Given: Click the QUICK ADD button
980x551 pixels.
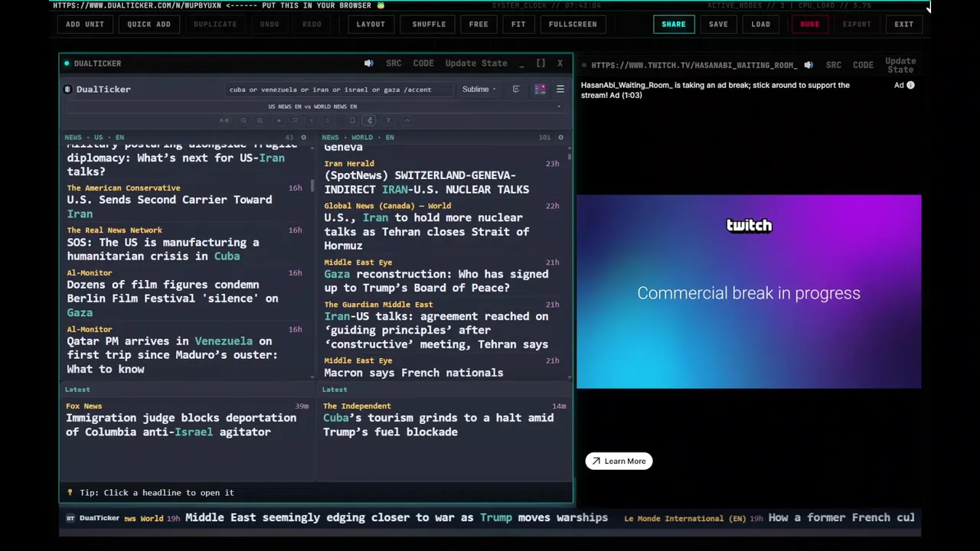Looking at the screenshot, I should (149, 24).
